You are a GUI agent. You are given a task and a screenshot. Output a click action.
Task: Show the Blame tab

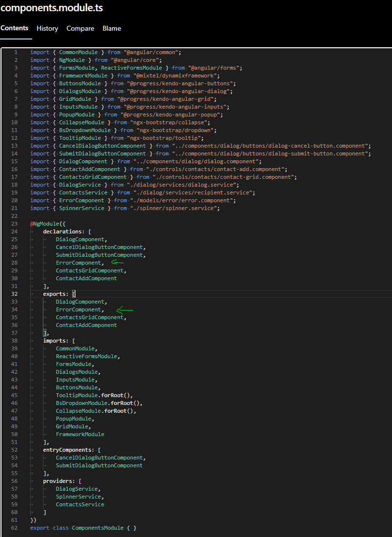112,28
